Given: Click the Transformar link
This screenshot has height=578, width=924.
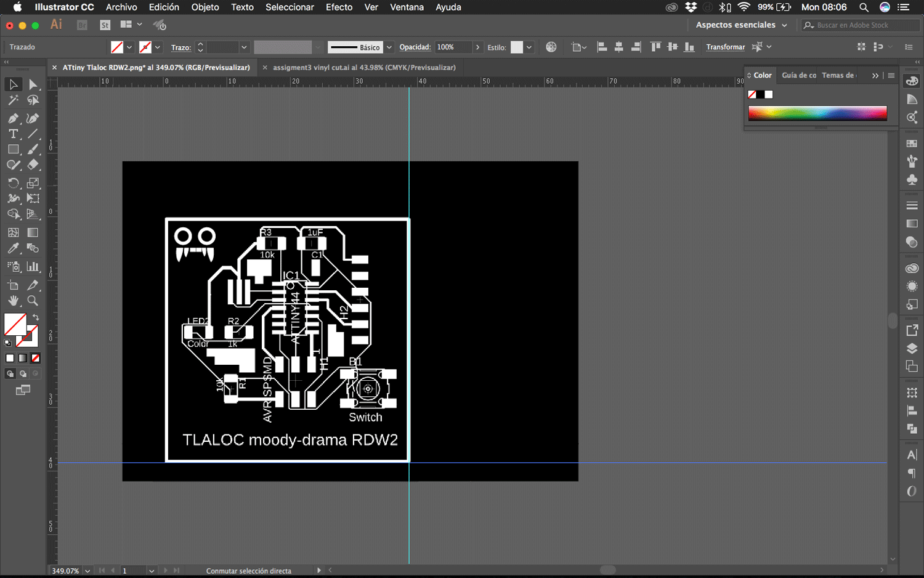Looking at the screenshot, I should [x=726, y=47].
